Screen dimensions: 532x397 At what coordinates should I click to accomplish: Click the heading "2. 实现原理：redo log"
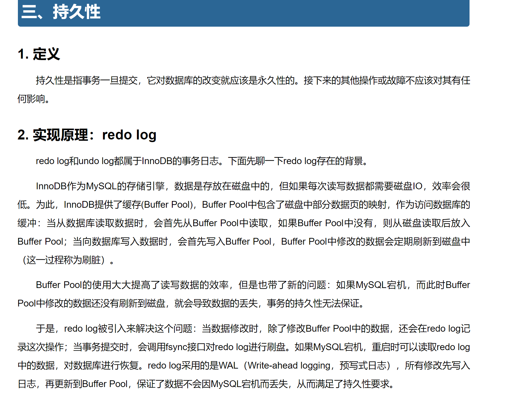[x=87, y=135]
